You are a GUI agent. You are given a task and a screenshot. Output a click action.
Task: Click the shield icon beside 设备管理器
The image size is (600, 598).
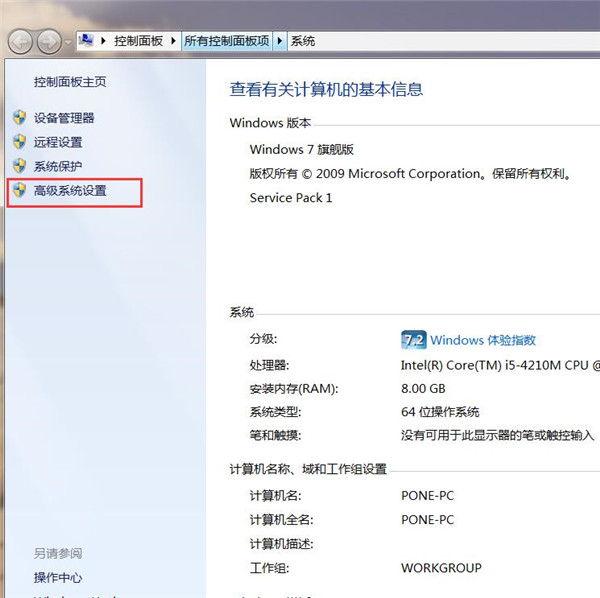[x=19, y=118]
